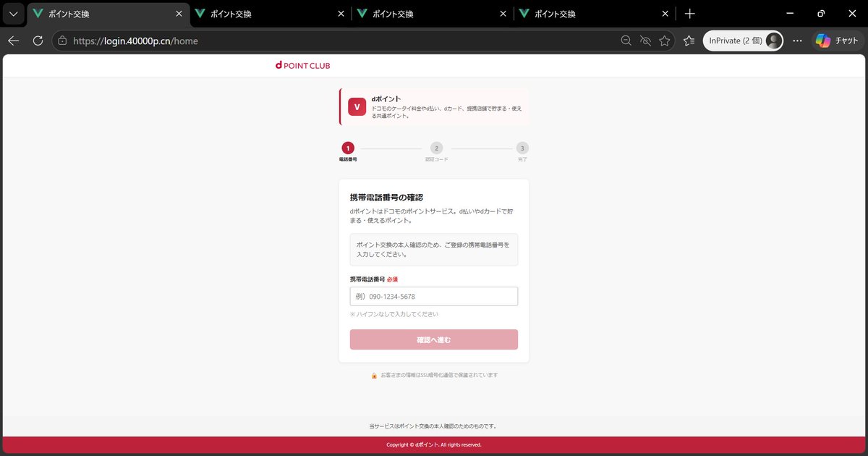Add this page to favorites
The height and width of the screenshot is (456, 868).
[665, 41]
